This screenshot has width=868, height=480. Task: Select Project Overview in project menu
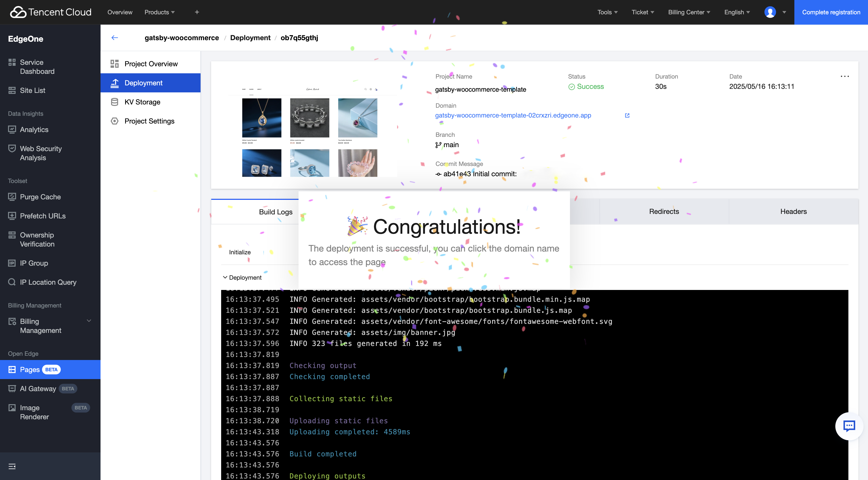click(x=150, y=64)
